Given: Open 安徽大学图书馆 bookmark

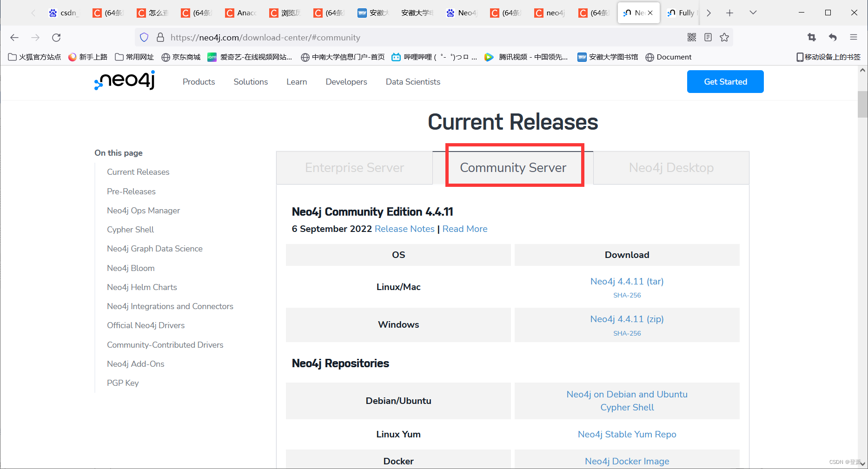Looking at the screenshot, I should tap(608, 57).
